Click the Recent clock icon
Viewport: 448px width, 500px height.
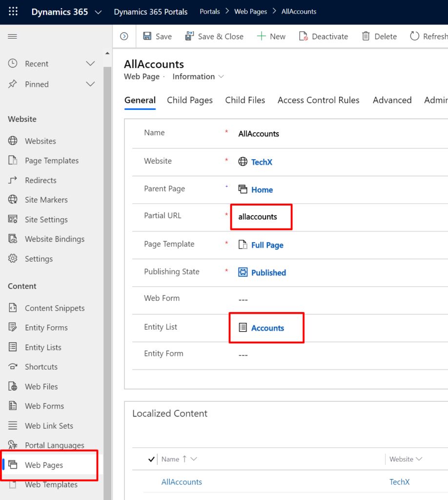click(x=13, y=63)
